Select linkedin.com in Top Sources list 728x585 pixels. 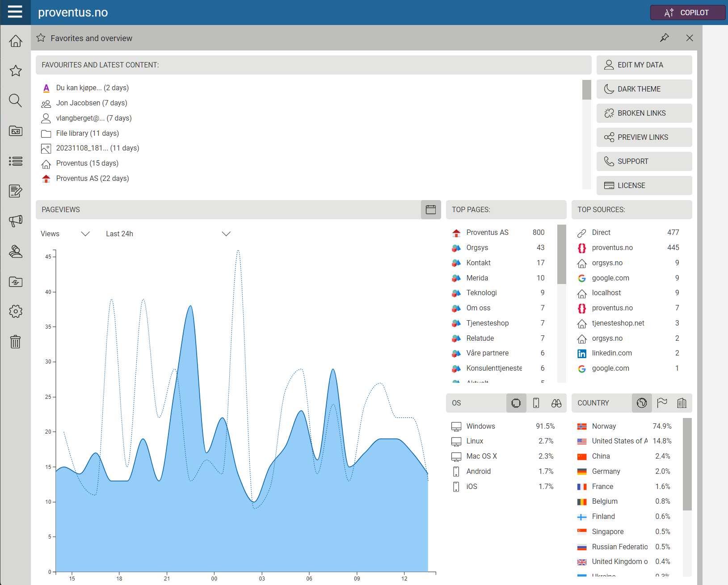[611, 353]
